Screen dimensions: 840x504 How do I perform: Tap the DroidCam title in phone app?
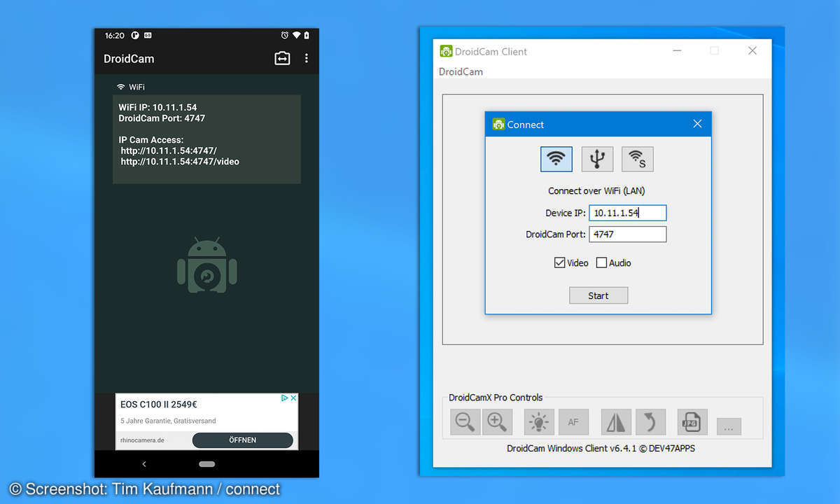[x=129, y=59]
